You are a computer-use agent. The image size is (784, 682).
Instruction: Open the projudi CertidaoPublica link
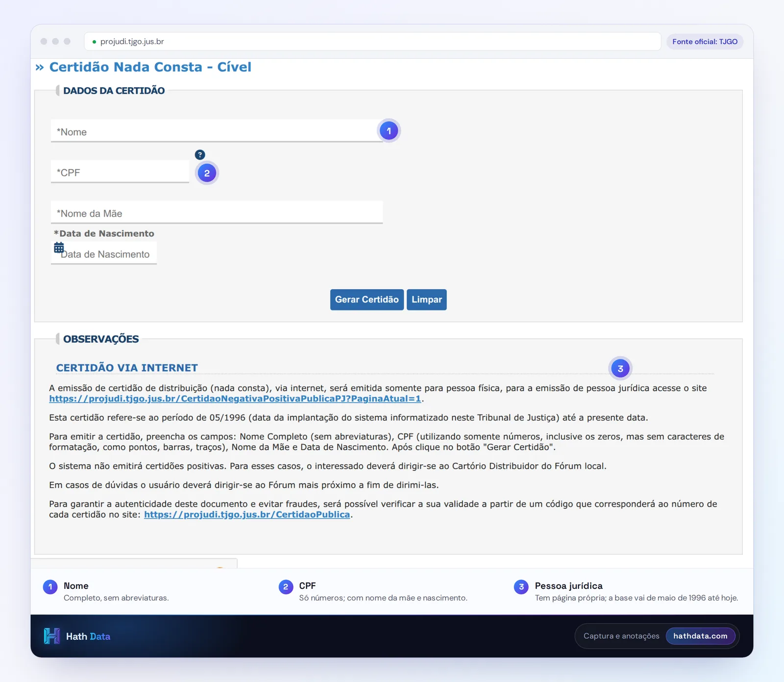coord(247,514)
